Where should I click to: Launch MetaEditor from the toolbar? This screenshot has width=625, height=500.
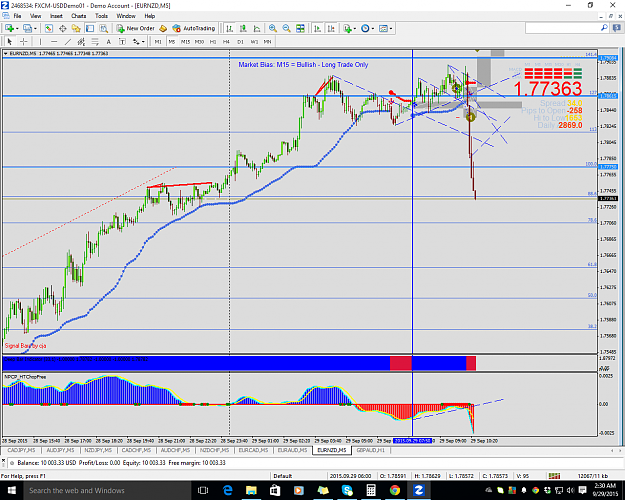click(163, 28)
